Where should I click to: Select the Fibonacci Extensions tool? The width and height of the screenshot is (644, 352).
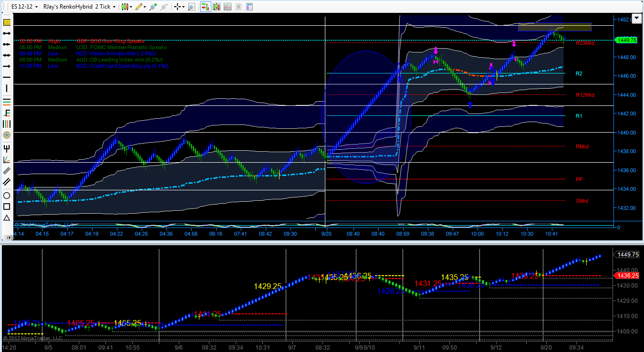pyautogui.click(x=7, y=113)
